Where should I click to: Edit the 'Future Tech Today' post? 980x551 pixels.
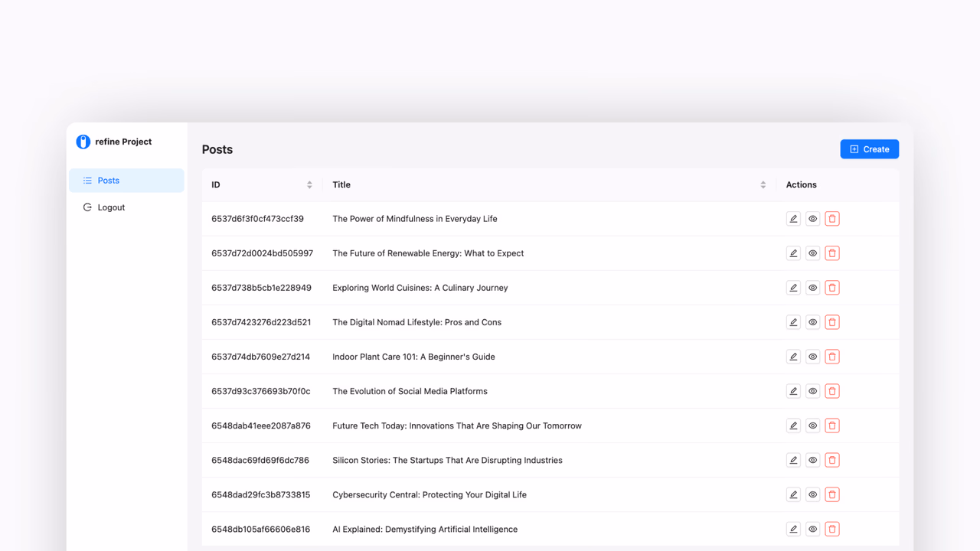point(793,425)
